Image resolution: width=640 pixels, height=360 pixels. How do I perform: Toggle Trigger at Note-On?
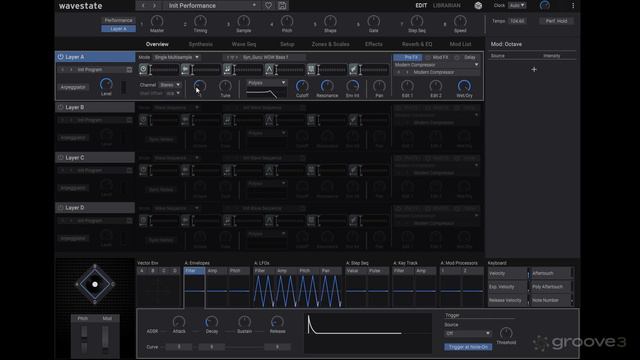[x=468, y=347]
